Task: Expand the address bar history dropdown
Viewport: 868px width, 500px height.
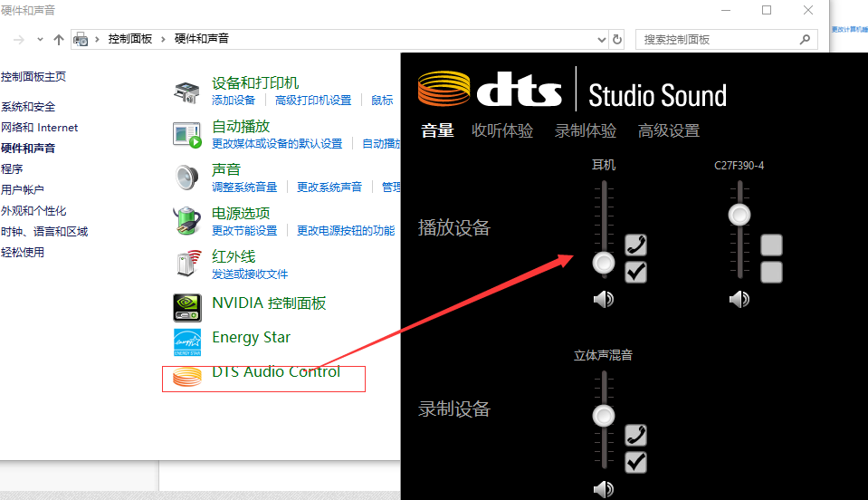Action: point(602,40)
